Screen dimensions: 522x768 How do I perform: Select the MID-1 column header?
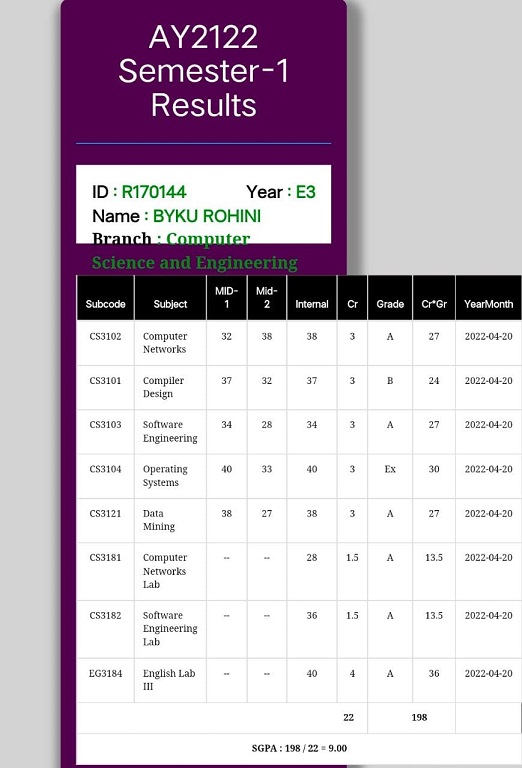click(227, 298)
